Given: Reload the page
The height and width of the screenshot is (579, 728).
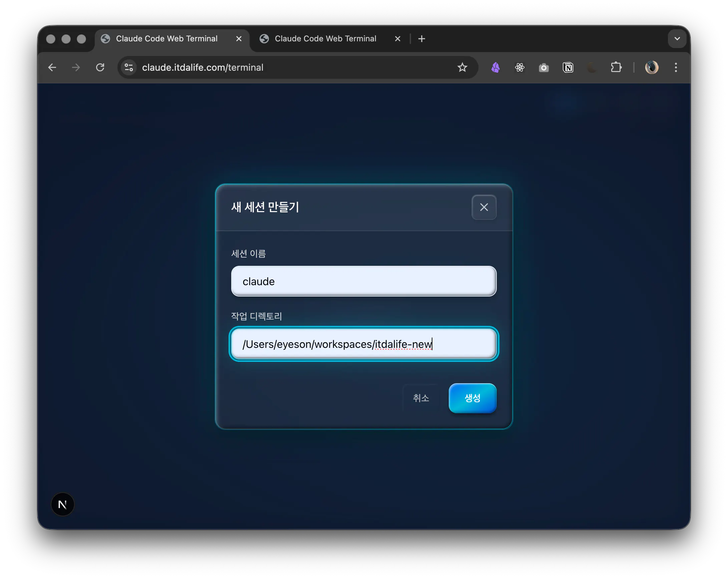Looking at the screenshot, I should (x=100, y=67).
